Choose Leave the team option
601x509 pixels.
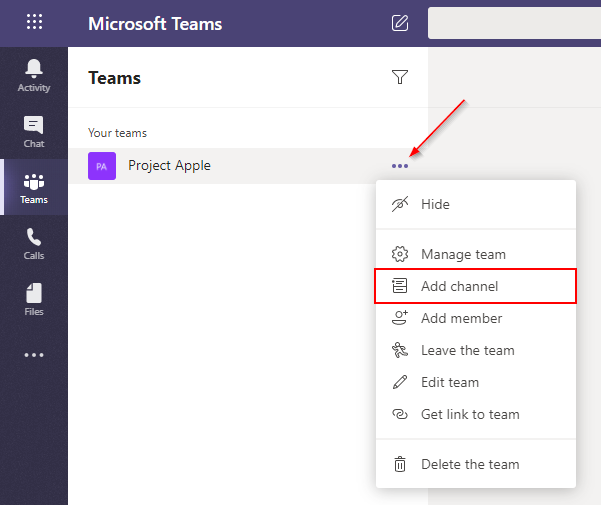[476, 350]
